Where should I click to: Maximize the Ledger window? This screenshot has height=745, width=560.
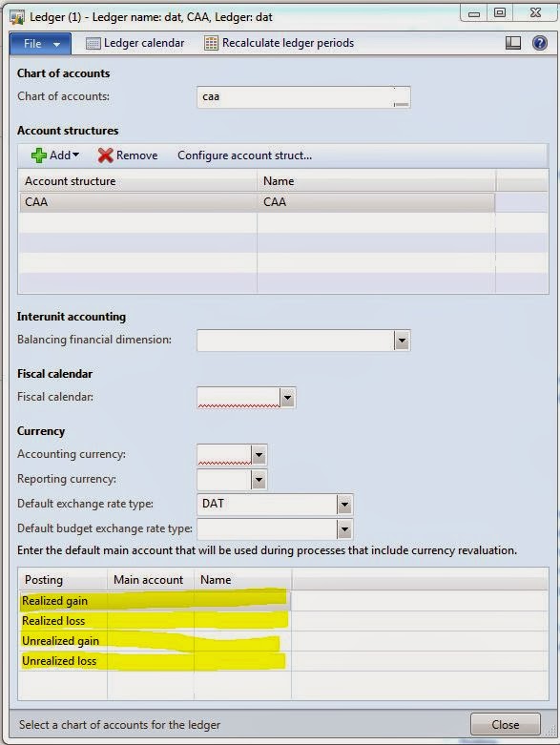500,12
